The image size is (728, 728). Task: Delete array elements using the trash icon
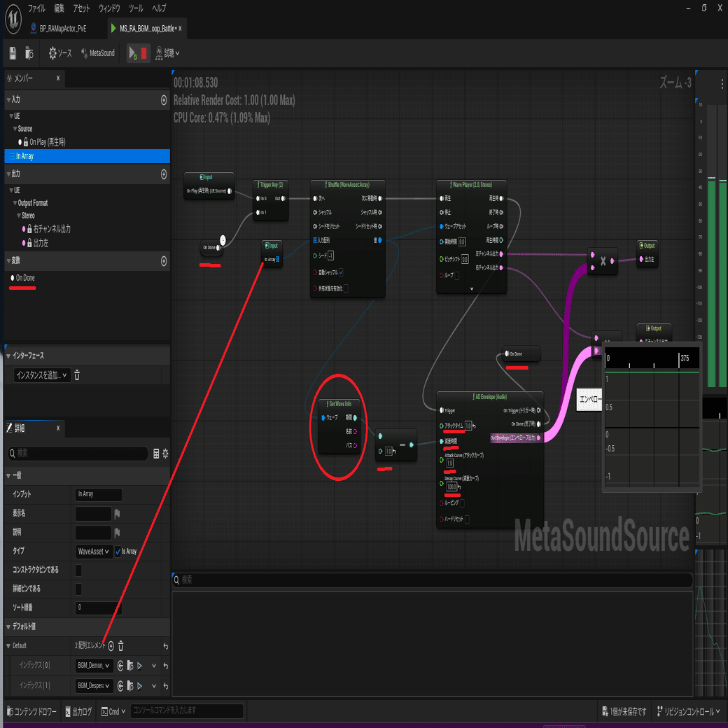click(x=120, y=646)
